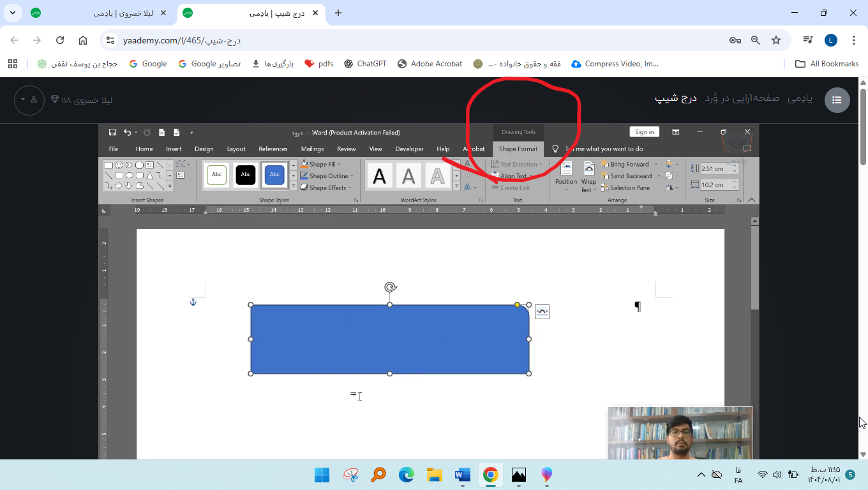Increase shape height using the stepper arrow
The image size is (868, 490).
pos(735,166)
